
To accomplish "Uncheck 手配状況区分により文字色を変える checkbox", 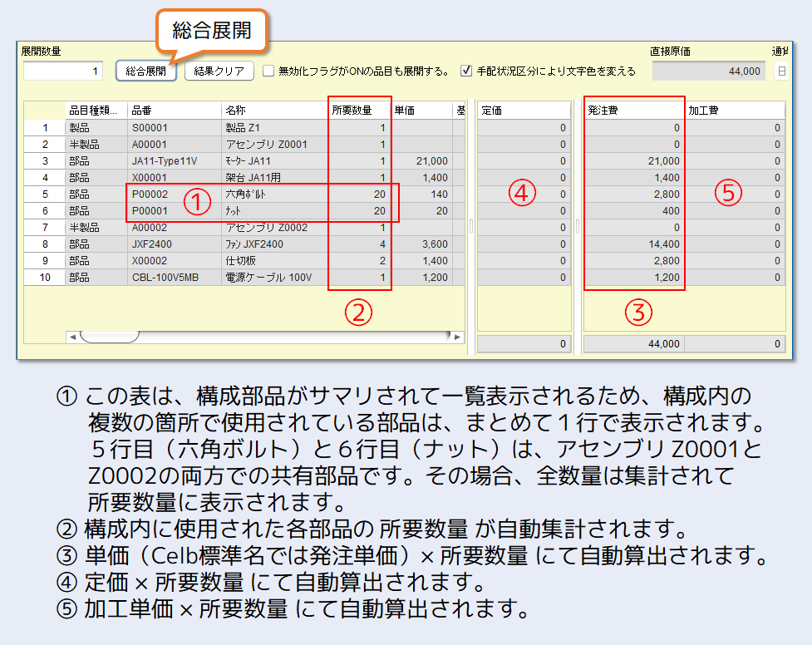I will click(x=466, y=71).
